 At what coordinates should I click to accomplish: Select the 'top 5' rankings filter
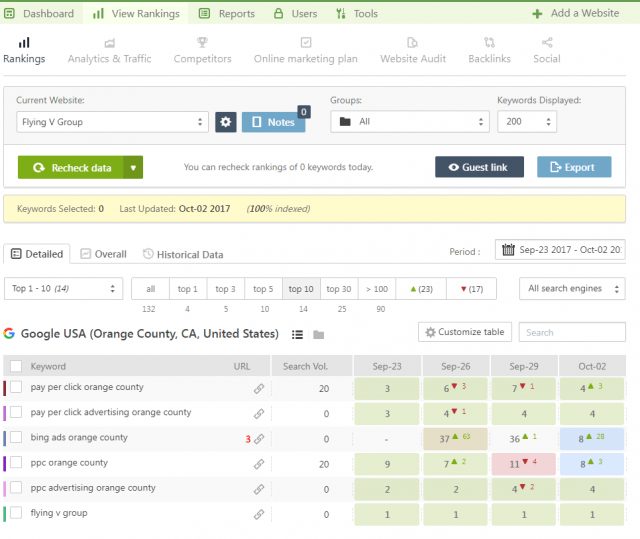tap(263, 288)
